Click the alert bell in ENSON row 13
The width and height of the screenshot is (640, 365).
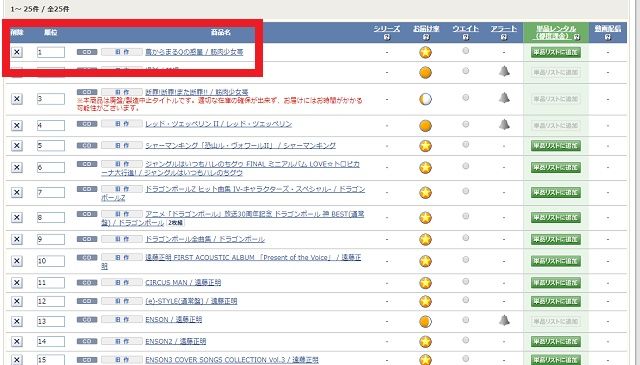(504, 320)
